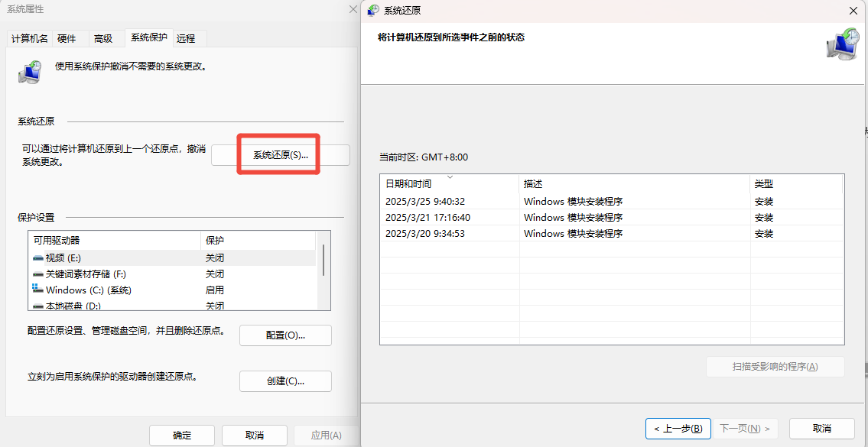Click the 关键词素材存储 (F:) drive icon
Screen dimensions: 868x447
tap(37, 274)
